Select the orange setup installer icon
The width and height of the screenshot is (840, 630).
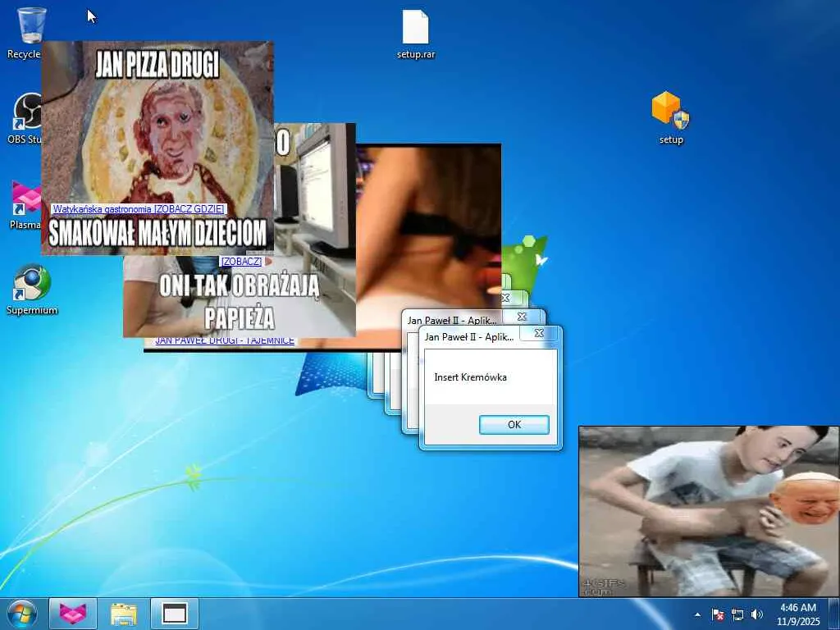coord(671,118)
